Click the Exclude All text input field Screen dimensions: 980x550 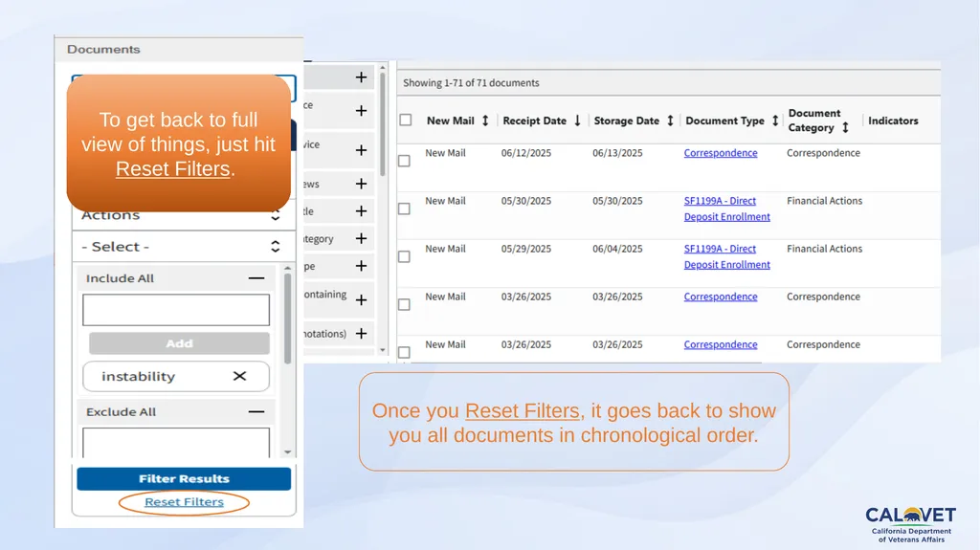176,443
